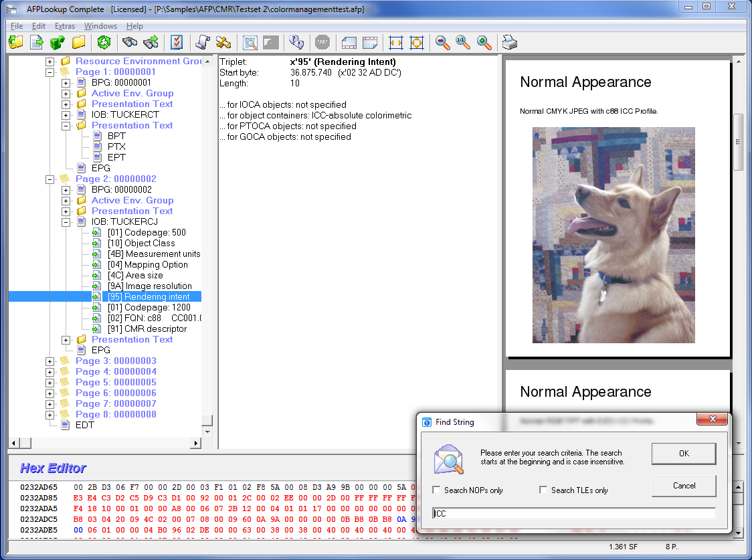This screenshot has height=560, width=752.
Task: Click the plain yellow folder toolbar icon
Action: tap(79, 43)
